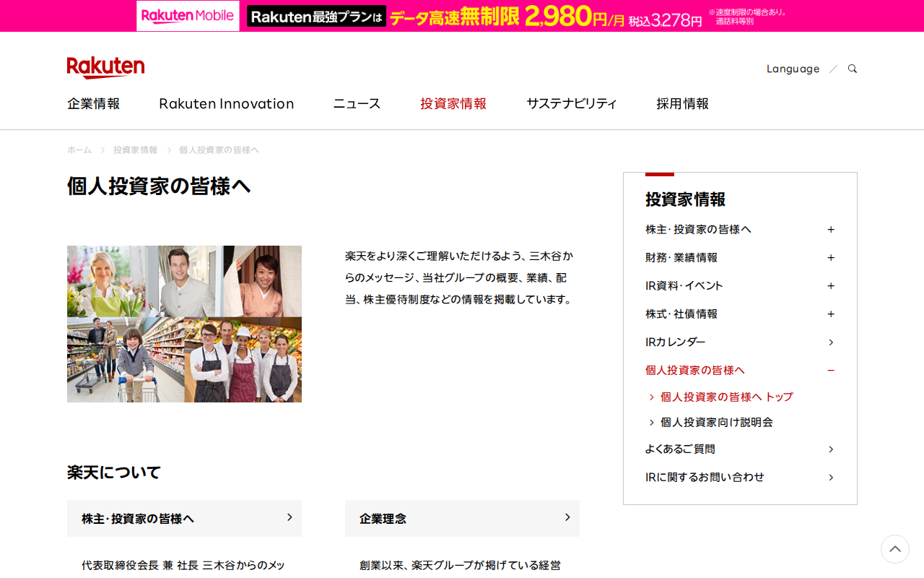Open よくあるご質問 chevron in sidebar
Screen dimensions: 924x578
(x=831, y=449)
